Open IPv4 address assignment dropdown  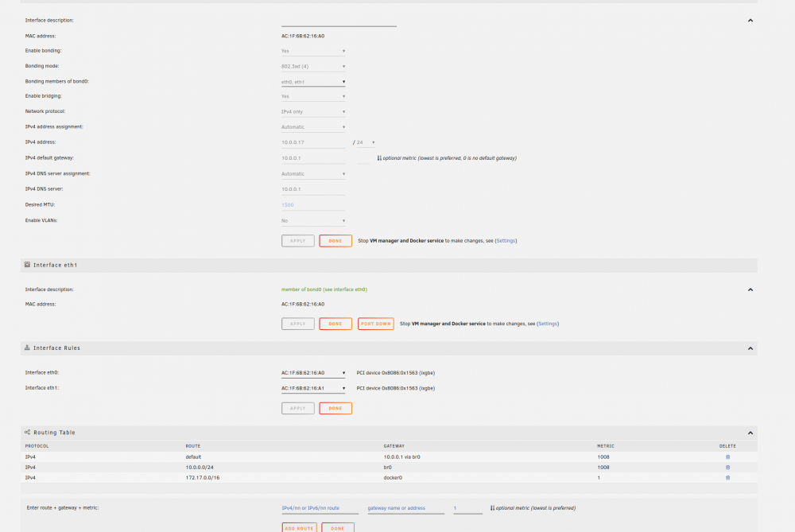coord(313,127)
